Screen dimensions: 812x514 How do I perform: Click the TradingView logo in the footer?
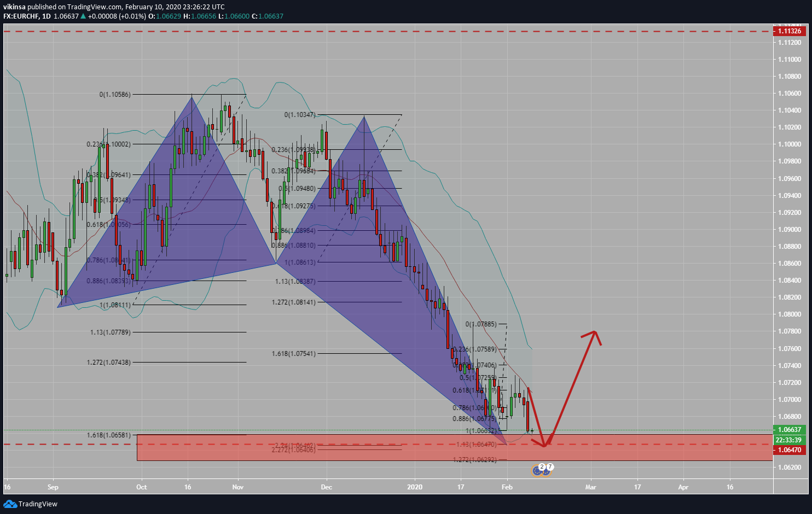(31, 504)
